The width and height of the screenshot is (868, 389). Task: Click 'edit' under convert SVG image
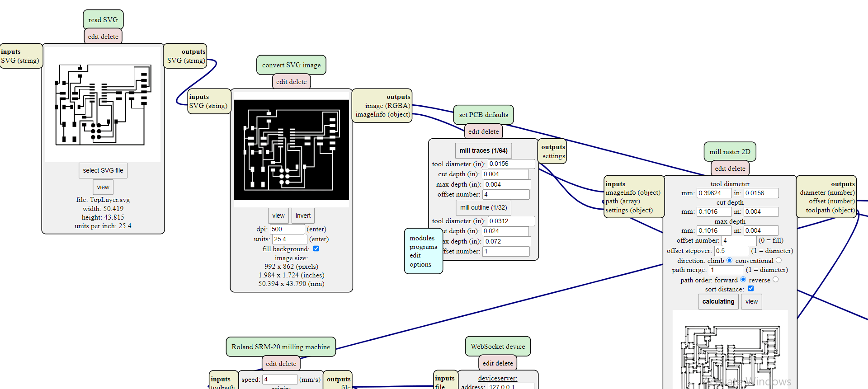282,82
